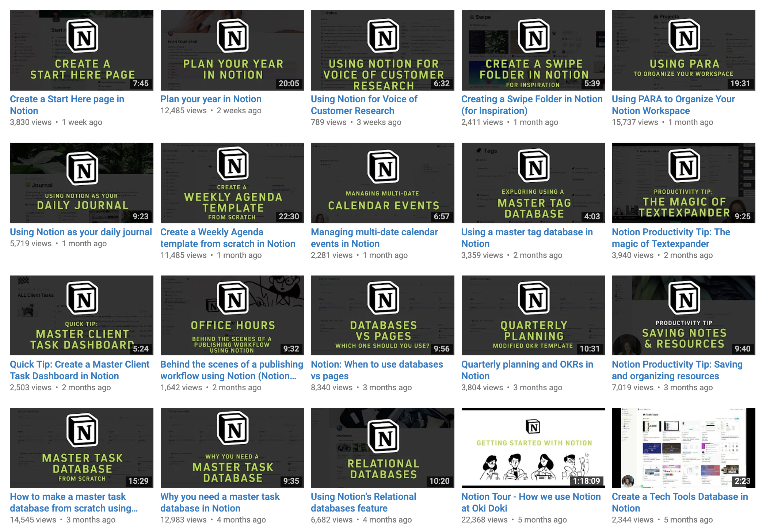Click the '15,737 views • 1 month ago' text
770x532 pixels.
[x=662, y=122]
